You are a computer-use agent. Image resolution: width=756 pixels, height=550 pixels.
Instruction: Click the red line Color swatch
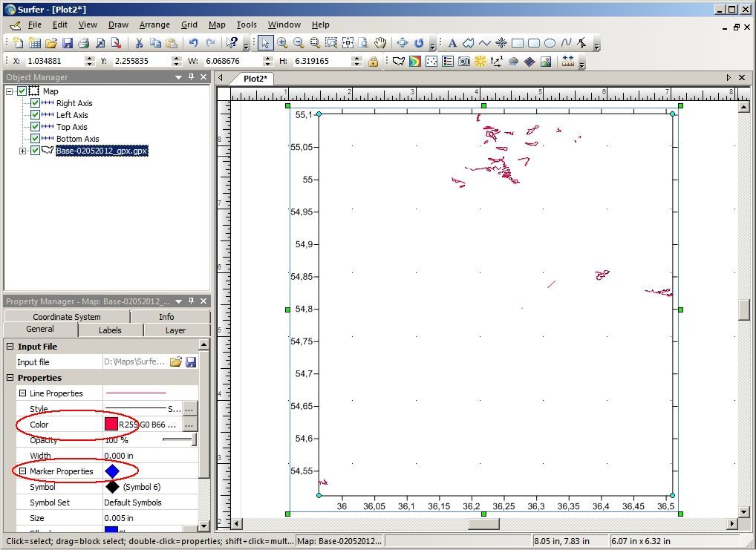(x=111, y=424)
